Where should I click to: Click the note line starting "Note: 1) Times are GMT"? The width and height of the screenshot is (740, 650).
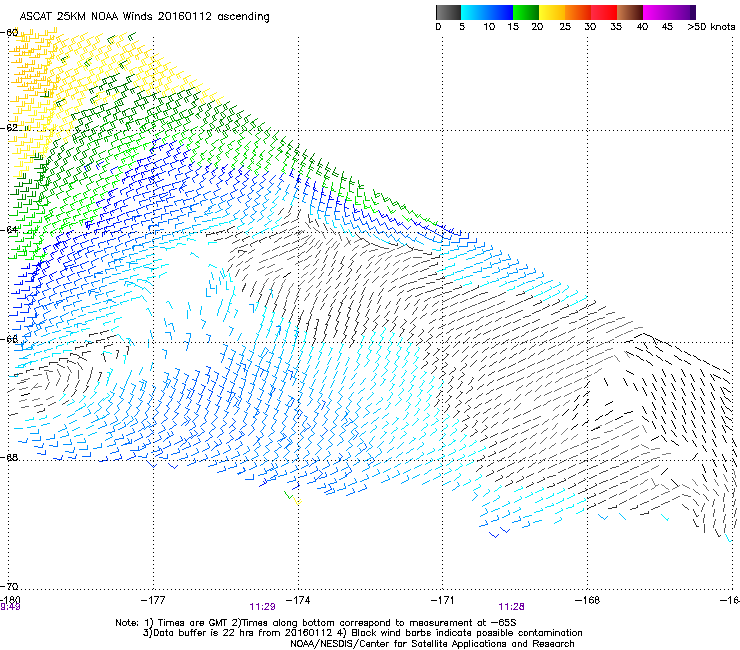316,623
